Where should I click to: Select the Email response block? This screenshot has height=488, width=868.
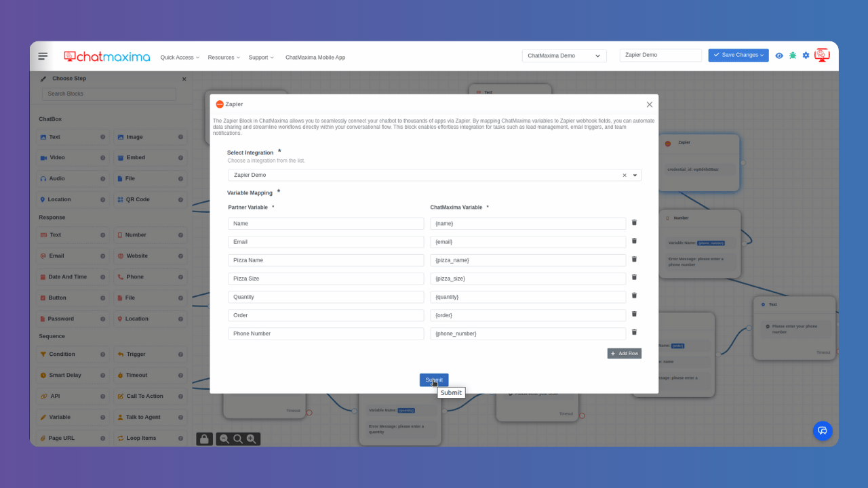(73, 256)
